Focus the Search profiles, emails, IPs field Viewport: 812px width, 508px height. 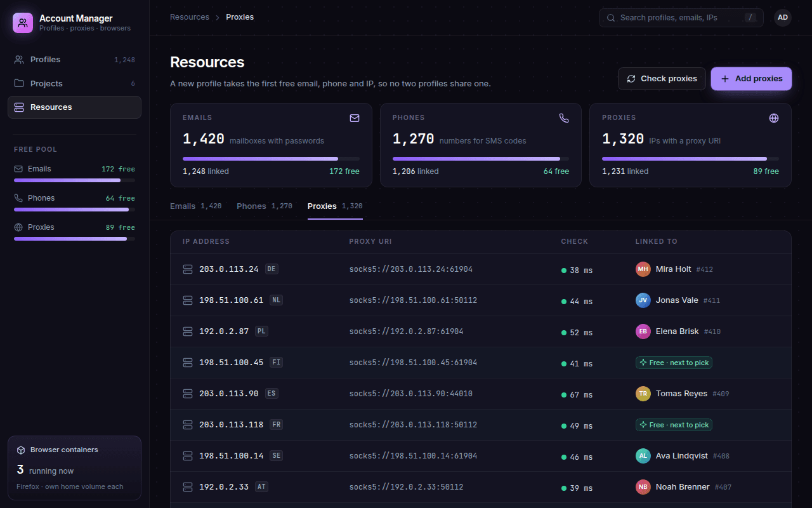[681, 18]
